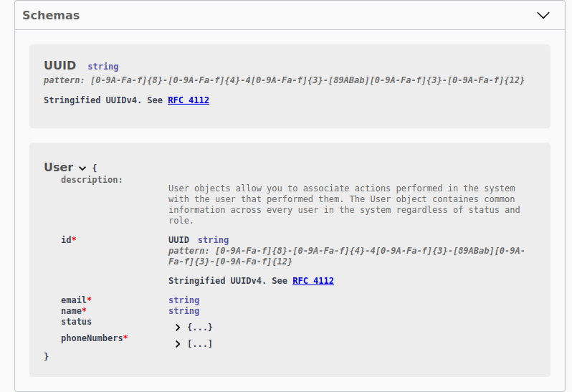Click the description property label
The image size is (572, 392).
[x=92, y=180]
